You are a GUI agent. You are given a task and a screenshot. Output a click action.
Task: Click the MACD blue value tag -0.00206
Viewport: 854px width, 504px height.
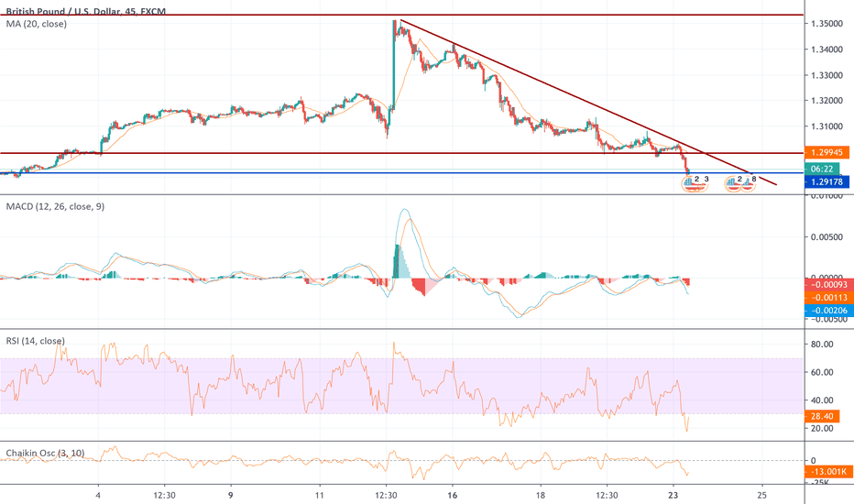[x=827, y=312]
